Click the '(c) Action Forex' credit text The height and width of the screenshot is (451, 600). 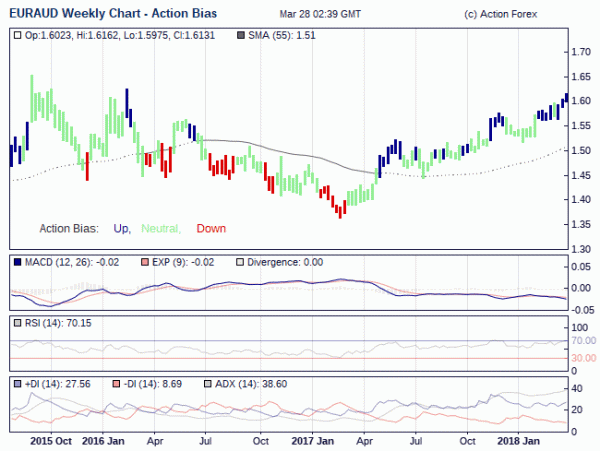(x=501, y=14)
